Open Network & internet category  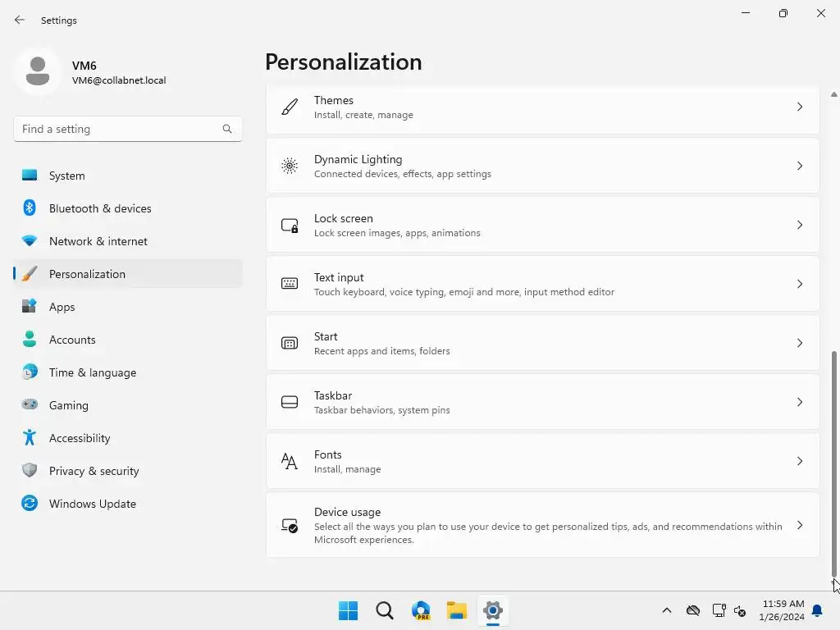(x=127, y=241)
